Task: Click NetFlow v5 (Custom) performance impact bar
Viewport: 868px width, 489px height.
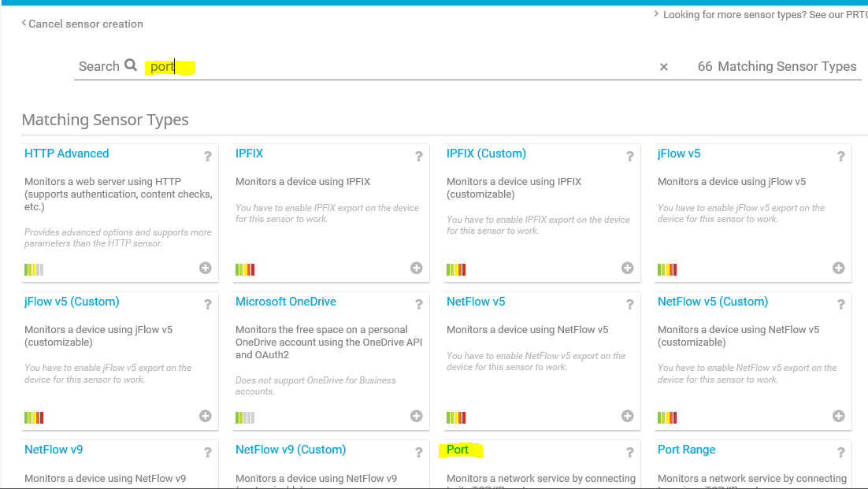Action: (667, 417)
